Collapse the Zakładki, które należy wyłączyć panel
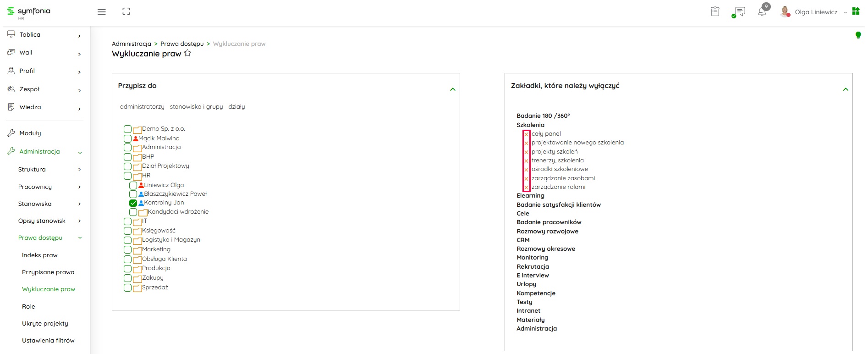The image size is (868, 354). click(846, 89)
